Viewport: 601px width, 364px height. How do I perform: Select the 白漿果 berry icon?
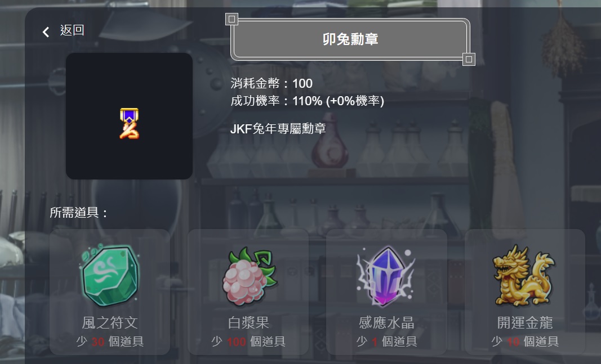(x=249, y=276)
